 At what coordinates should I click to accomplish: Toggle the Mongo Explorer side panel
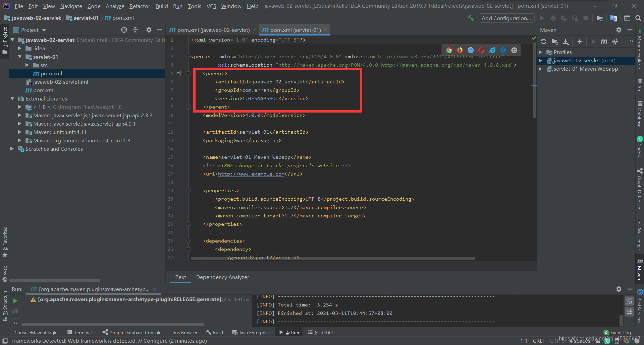pyautogui.click(x=639, y=50)
